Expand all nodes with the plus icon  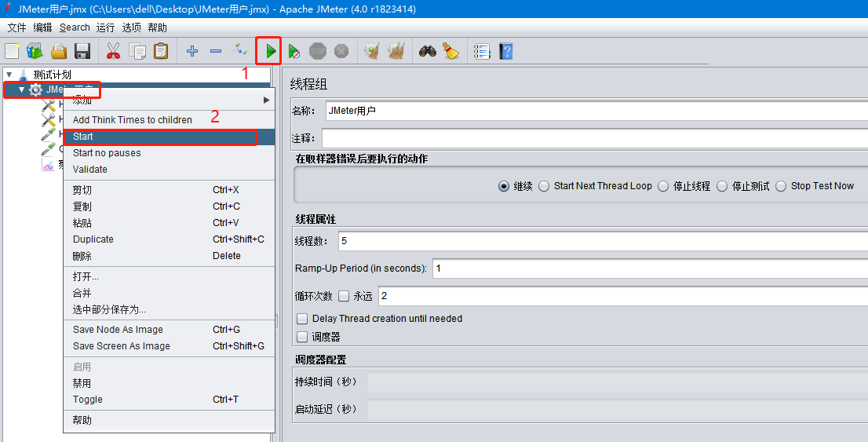coord(192,51)
